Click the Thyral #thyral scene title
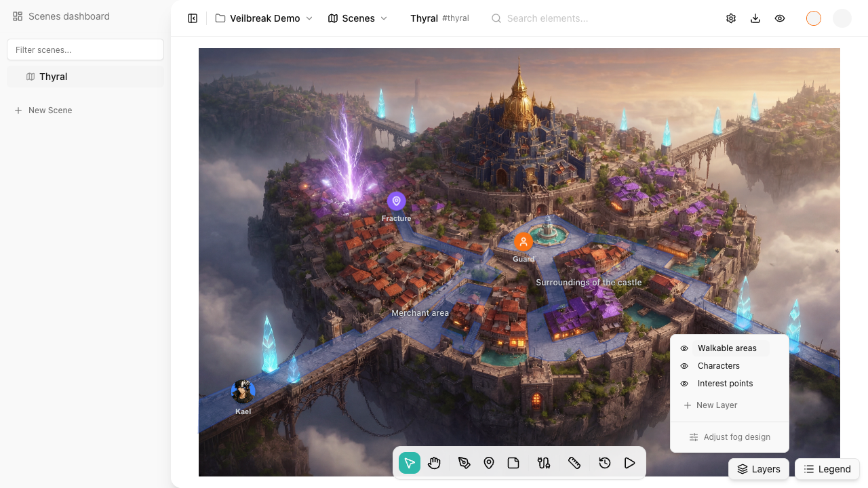The height and width of the screenshot is (488, 868). [439, 18]
